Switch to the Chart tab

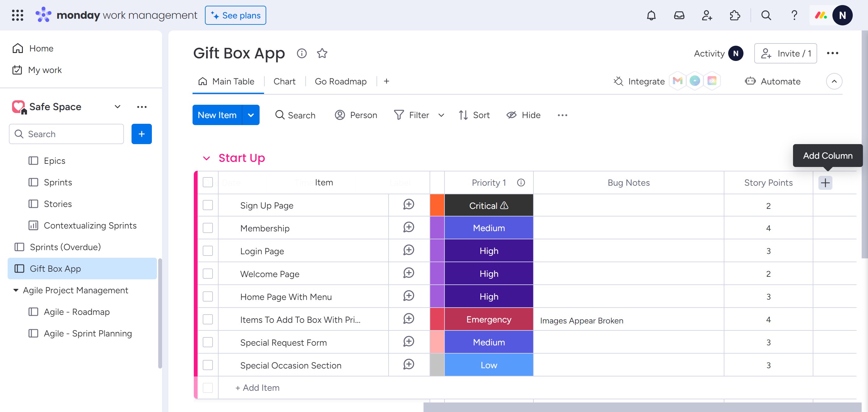pos(284,82)
